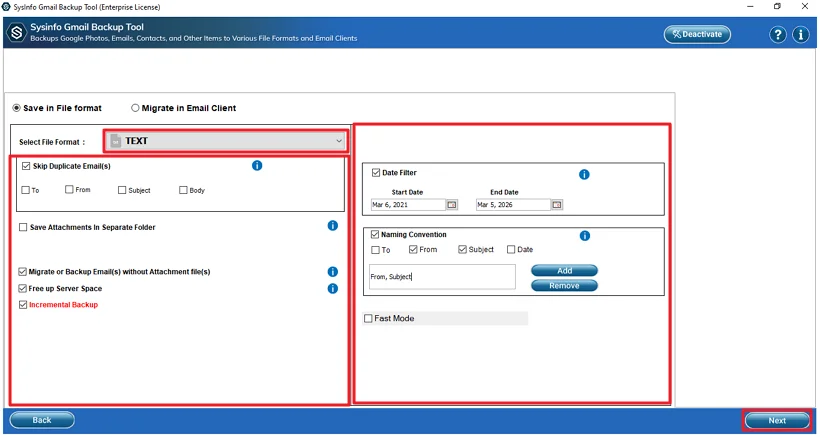
Task: Uncheck From under Naming Convention
Action: pos(413,249)
